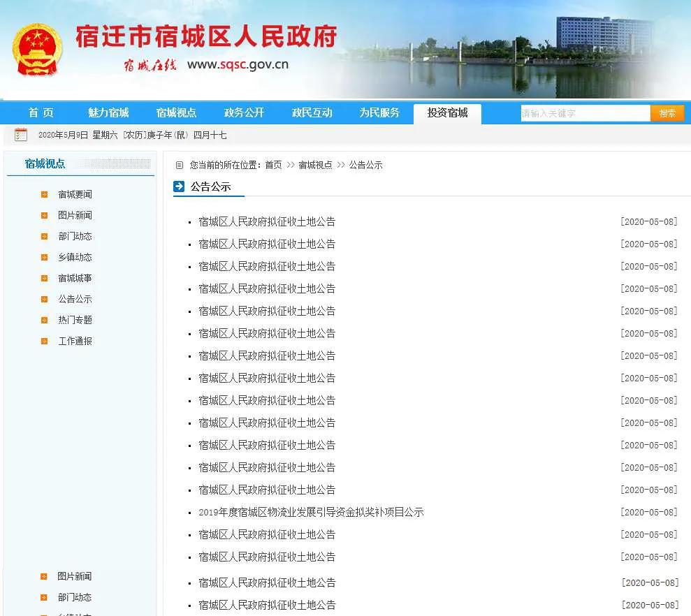Click the orange arrow icon beside 工作通报
This screenshot has height=616, width=691.
tap(45, 342)
